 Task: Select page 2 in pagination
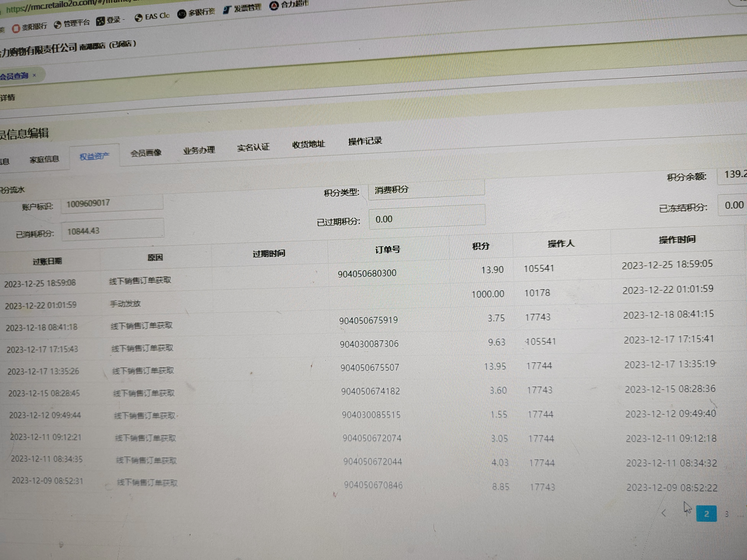706,514
